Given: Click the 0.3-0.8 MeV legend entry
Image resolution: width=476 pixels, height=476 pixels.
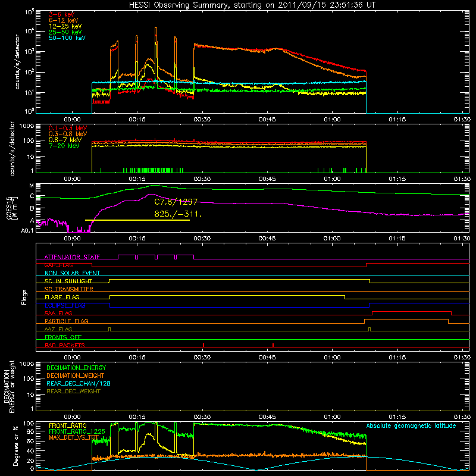Looking at the screenshot, I should click(68, 134).
